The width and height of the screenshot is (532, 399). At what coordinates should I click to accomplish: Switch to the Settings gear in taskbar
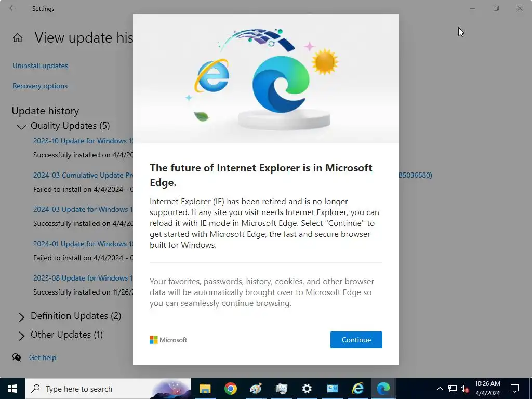[x=307, y=389]
